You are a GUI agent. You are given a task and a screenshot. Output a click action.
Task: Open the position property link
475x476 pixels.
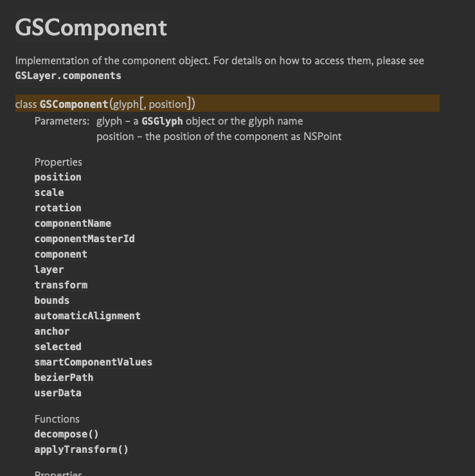pyautogui.click(x=58, y=177)
